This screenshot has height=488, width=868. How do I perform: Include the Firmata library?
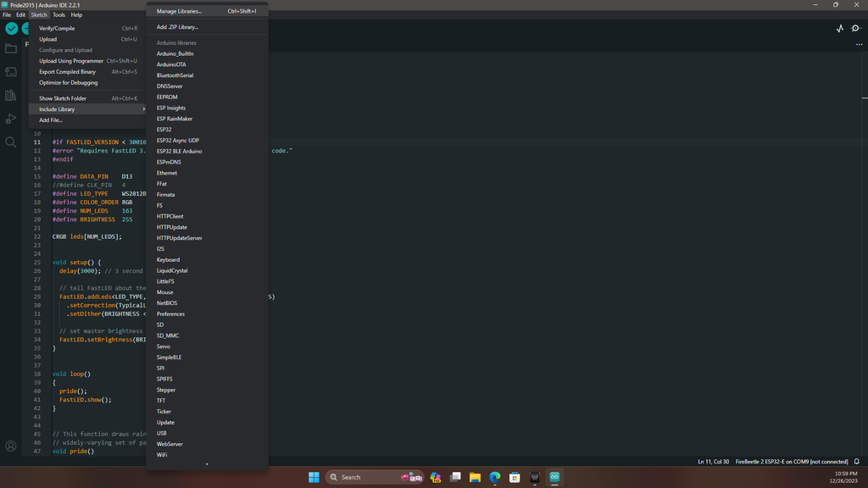(207, 195)
